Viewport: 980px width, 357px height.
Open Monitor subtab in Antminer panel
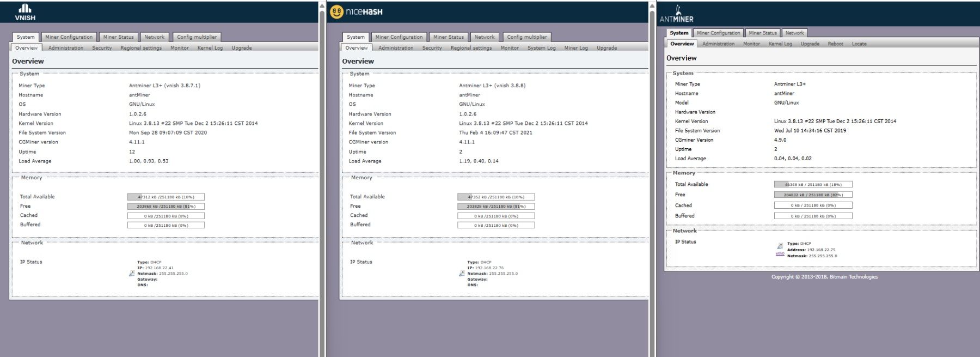coord(751,44)
